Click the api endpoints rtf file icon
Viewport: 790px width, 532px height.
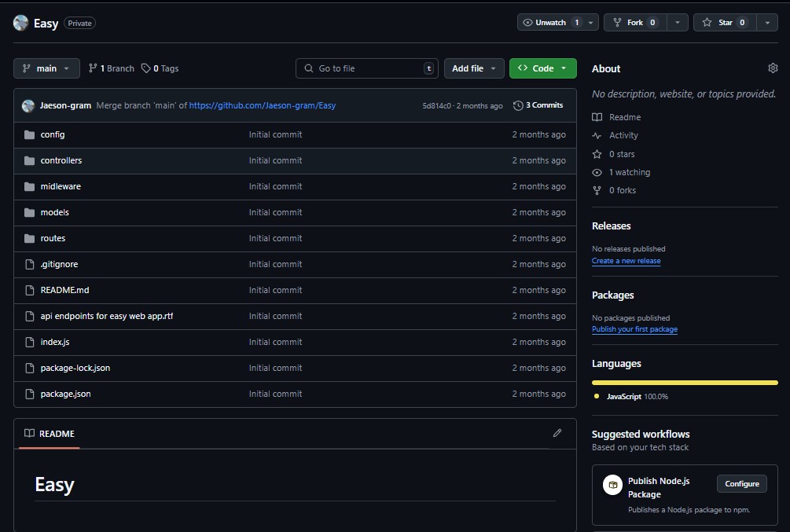pyautogui.click(x=30, y=316)
